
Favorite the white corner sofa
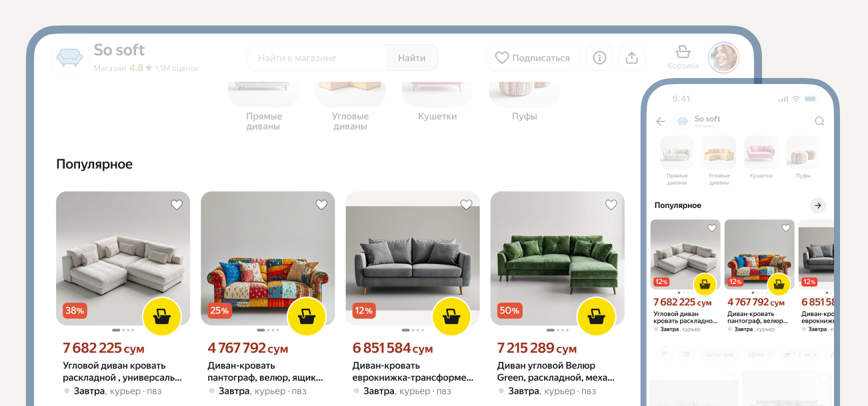click(177, 205)
